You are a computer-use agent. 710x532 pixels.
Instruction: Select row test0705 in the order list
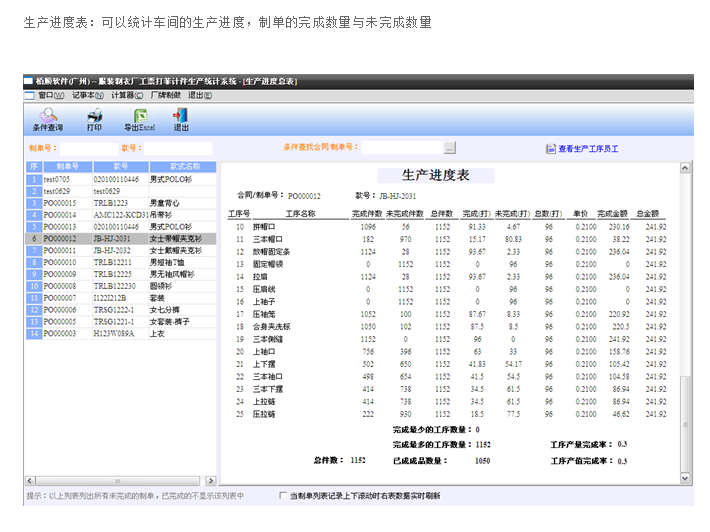point(60,178)
